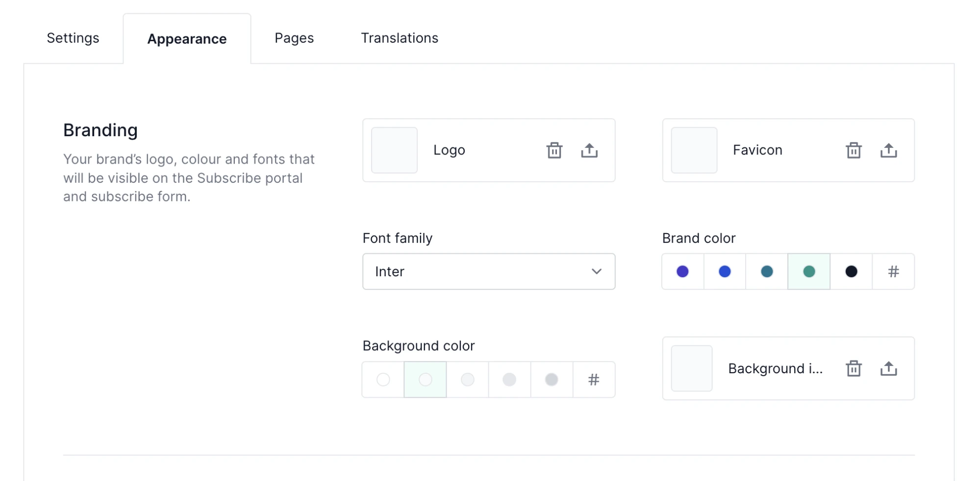Screen dimensions: 980x481
Task: Select the black brand color swatch
Action: tap(851, 271)
